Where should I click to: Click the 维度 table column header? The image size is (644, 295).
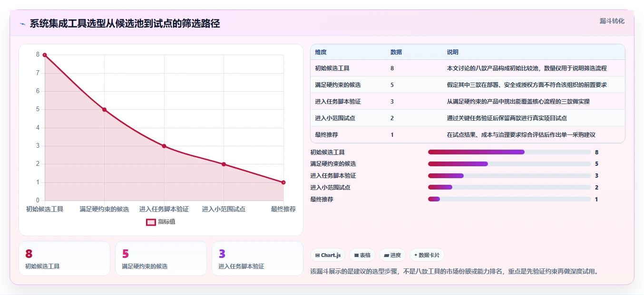coord(321,52)
